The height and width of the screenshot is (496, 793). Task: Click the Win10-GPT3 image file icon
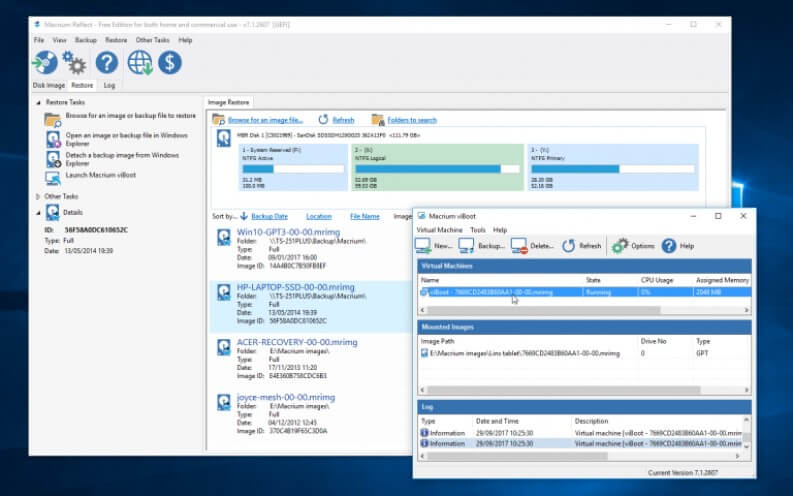(224, 237)
